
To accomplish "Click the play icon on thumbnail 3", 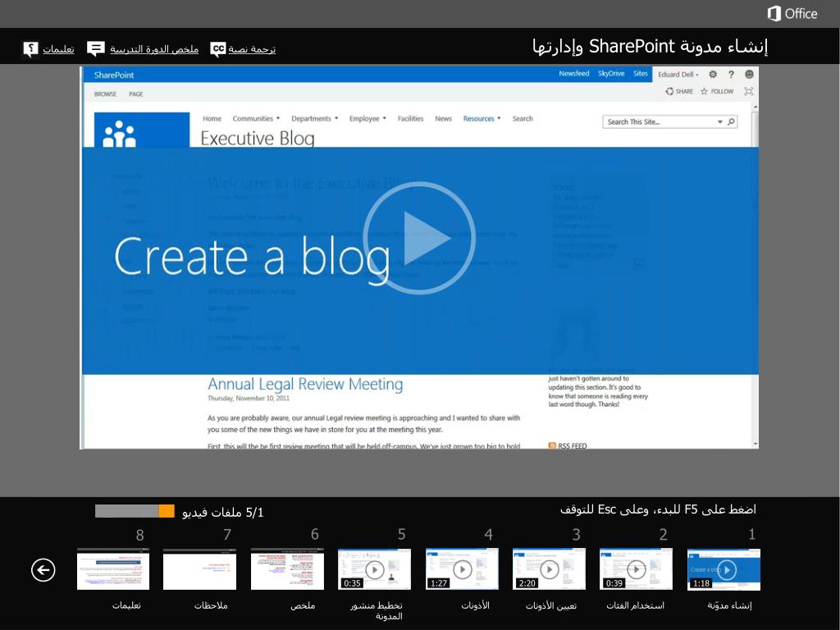I will (x=549, y=569).
